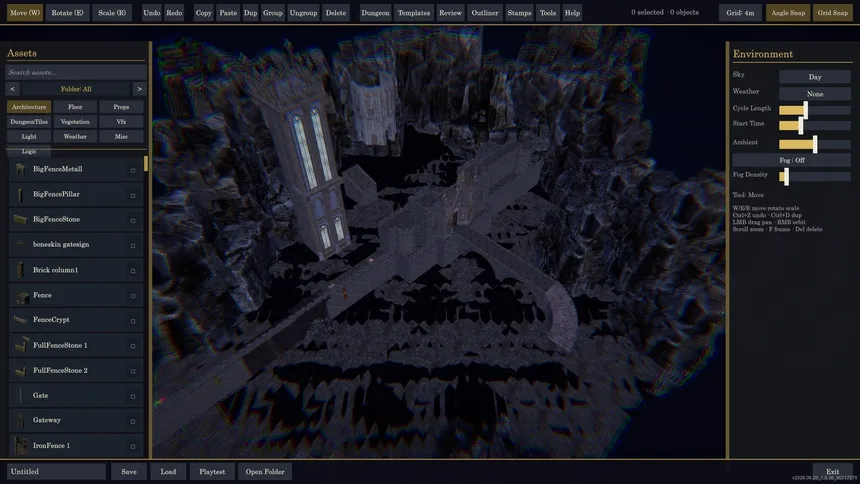Click the Load button

[x=168, y=471]
